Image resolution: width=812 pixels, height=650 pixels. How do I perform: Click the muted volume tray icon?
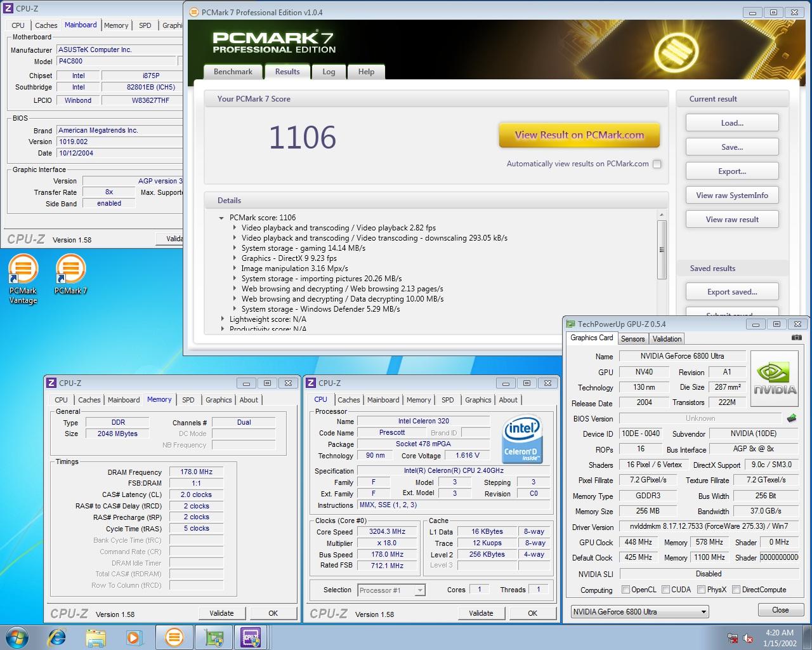point(748,638)
